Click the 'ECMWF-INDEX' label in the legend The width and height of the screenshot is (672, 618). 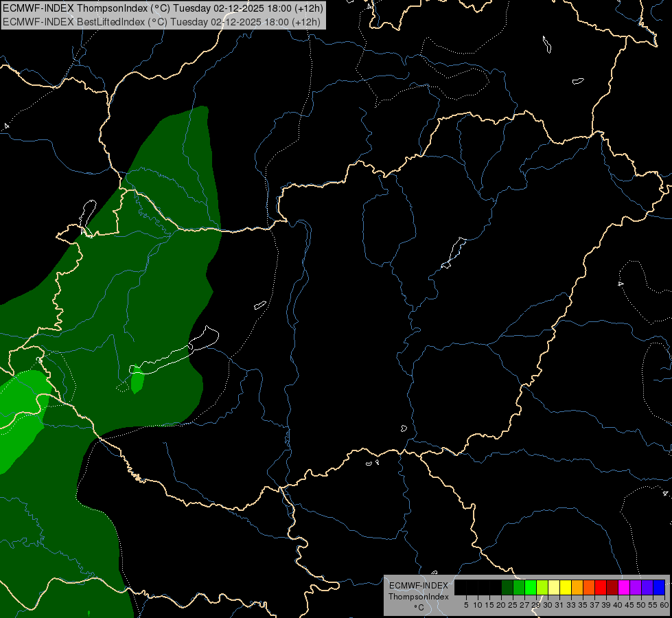point(419,586)
